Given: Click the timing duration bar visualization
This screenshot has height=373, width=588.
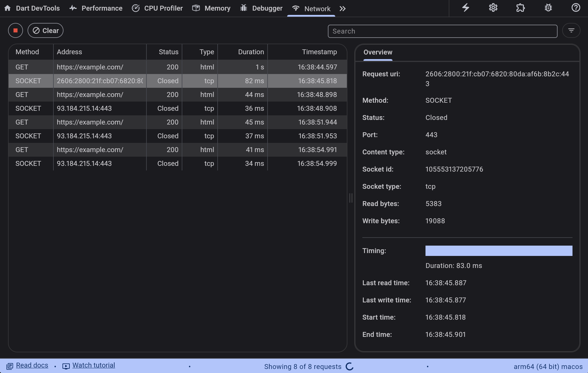Looking at the screenshot, I should pyautogui.click(x=499, y=250).
